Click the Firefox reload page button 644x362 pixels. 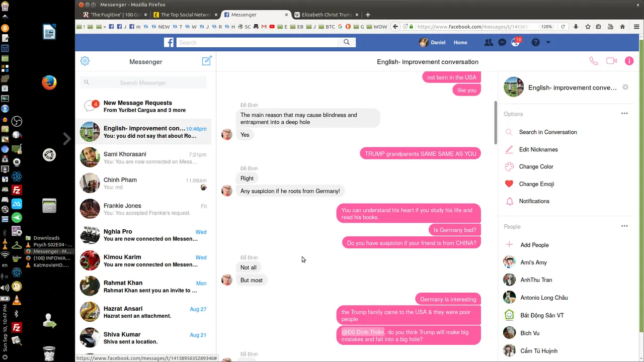(563, 27)
